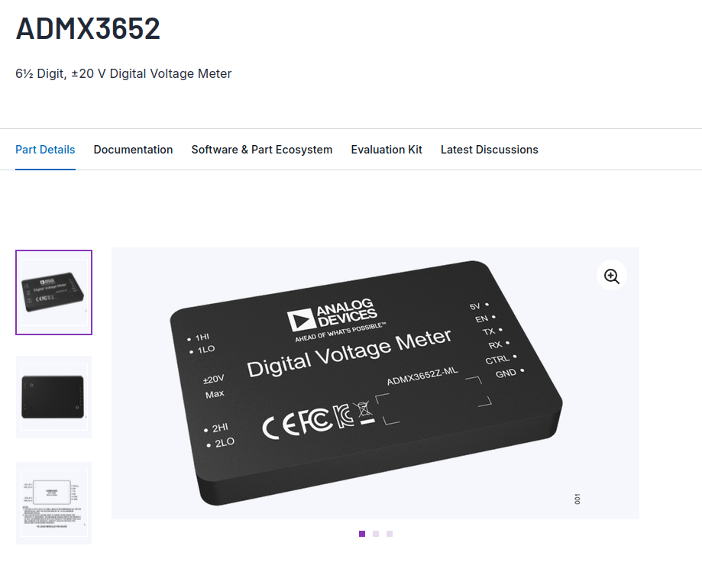This screenshot has height=588, width=702.
Task: Go to the Evaluation Kit tab
Action: (x=387, y=150)
